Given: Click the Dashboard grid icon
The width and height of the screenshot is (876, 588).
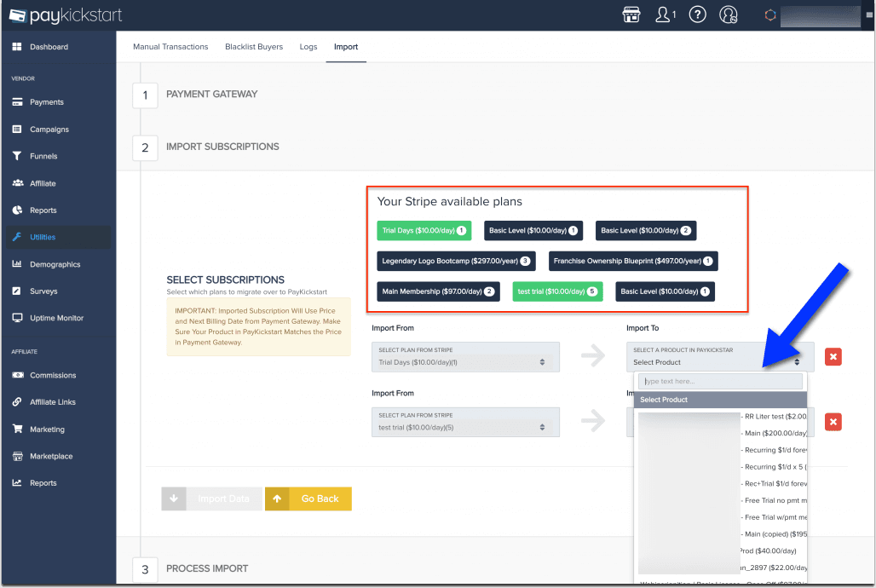Looking at the screenshot, I should click(x=17, y=46).
